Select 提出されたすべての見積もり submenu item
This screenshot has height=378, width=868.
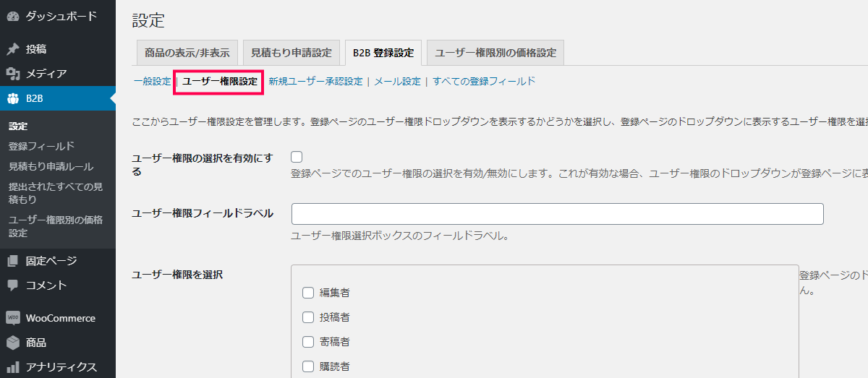(x=56, y=193)
